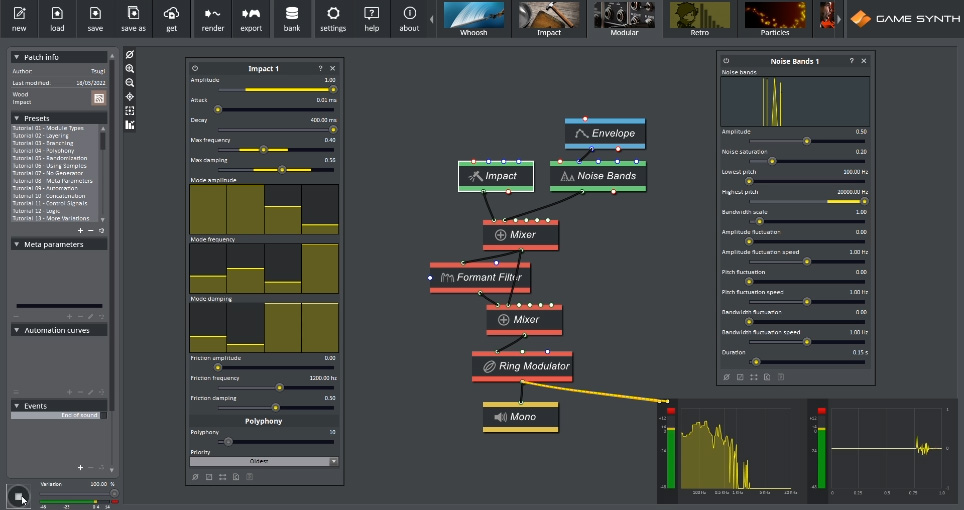Select preset Tutorial 13 - More Variations

click(50, 218)
